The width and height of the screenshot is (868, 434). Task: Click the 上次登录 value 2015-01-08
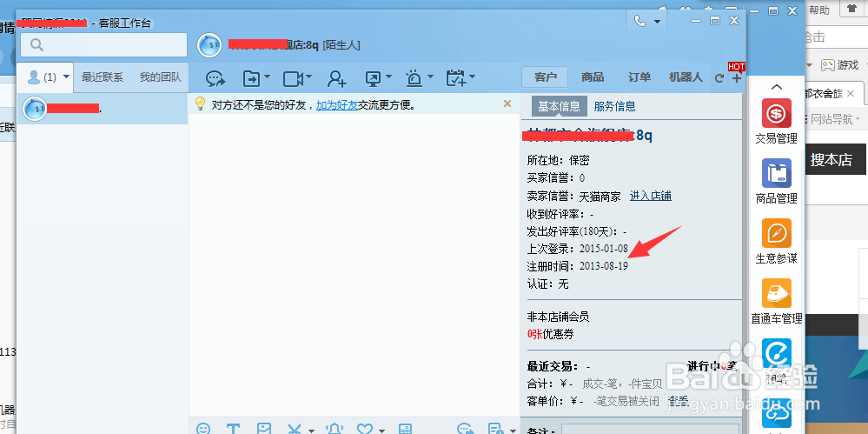coord(603,249)
